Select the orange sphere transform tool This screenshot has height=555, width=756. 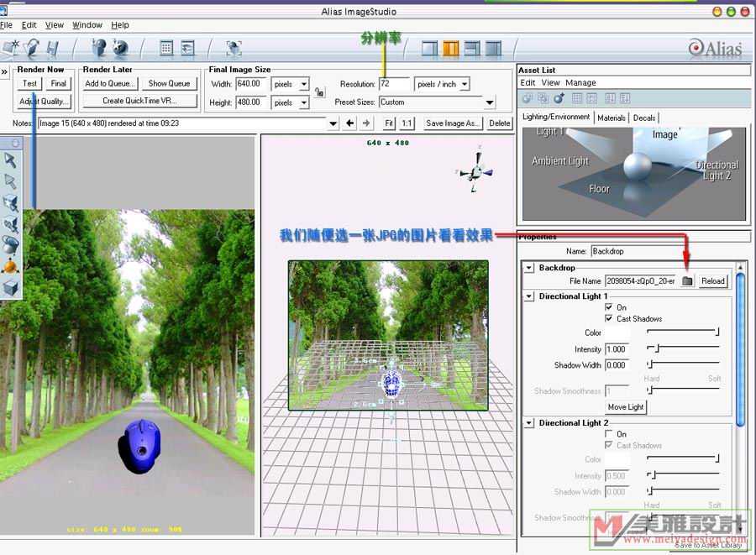point(10,266)
